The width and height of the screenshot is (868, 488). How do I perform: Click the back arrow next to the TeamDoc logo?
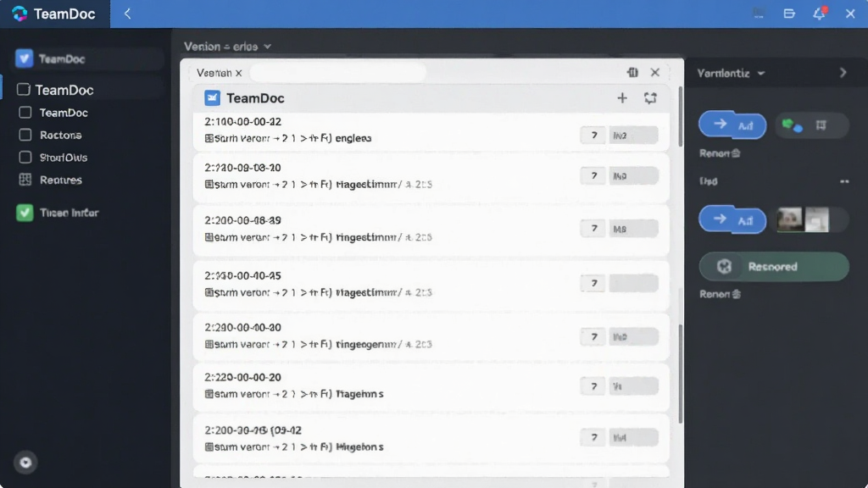tap(127, 14)
